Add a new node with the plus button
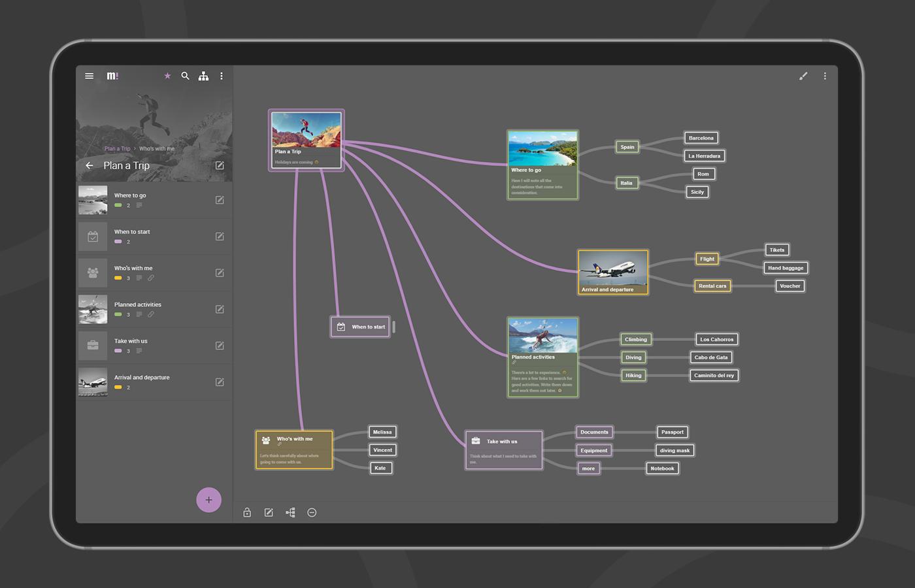915x588 pixels. click(208, 500)
